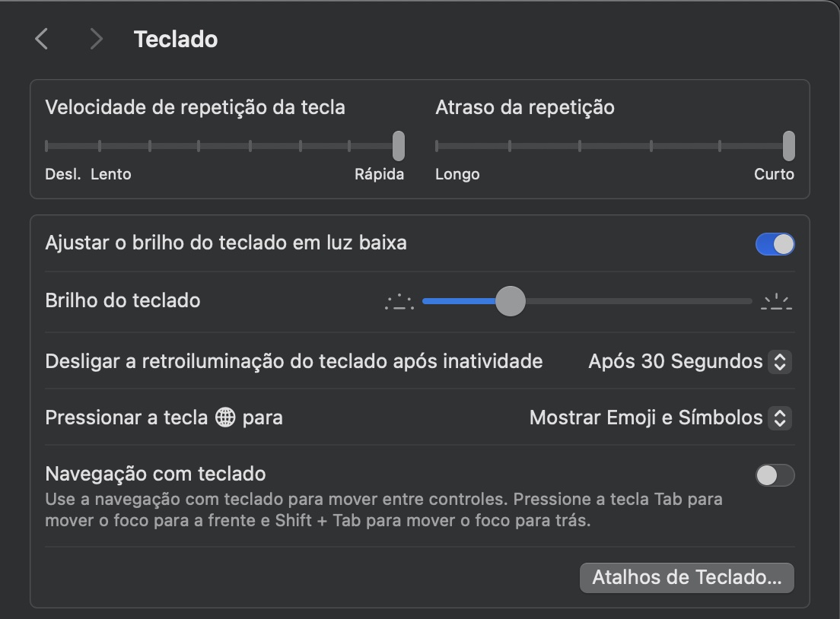Click the keyboard brightness slider handle
The image size is (840, 619).
coord(511,301)
